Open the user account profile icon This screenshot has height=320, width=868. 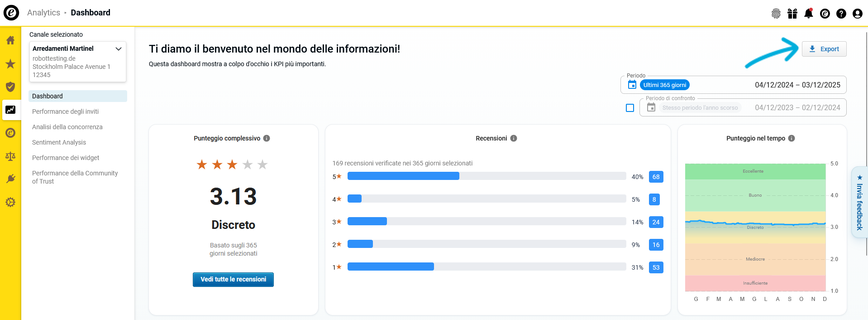tap(857, 14)
